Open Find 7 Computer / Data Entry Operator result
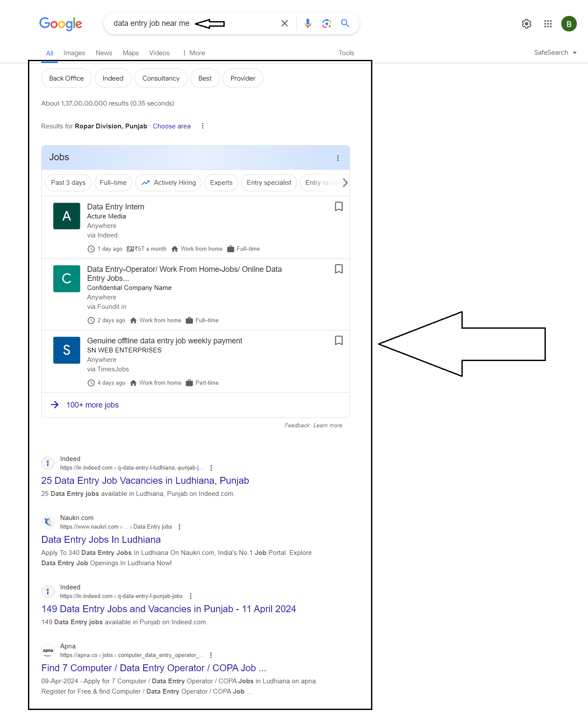Image resolution: width=588 pixels, height=713 pixels. 154,668
